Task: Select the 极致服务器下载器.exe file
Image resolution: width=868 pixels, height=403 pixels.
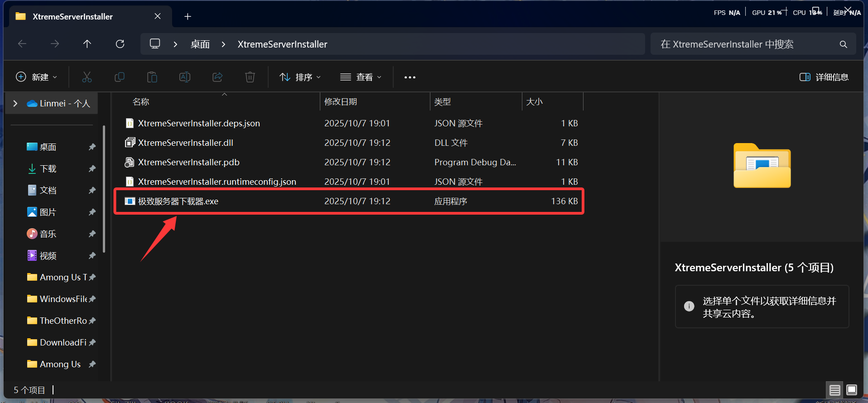Action: pos(178,201)
